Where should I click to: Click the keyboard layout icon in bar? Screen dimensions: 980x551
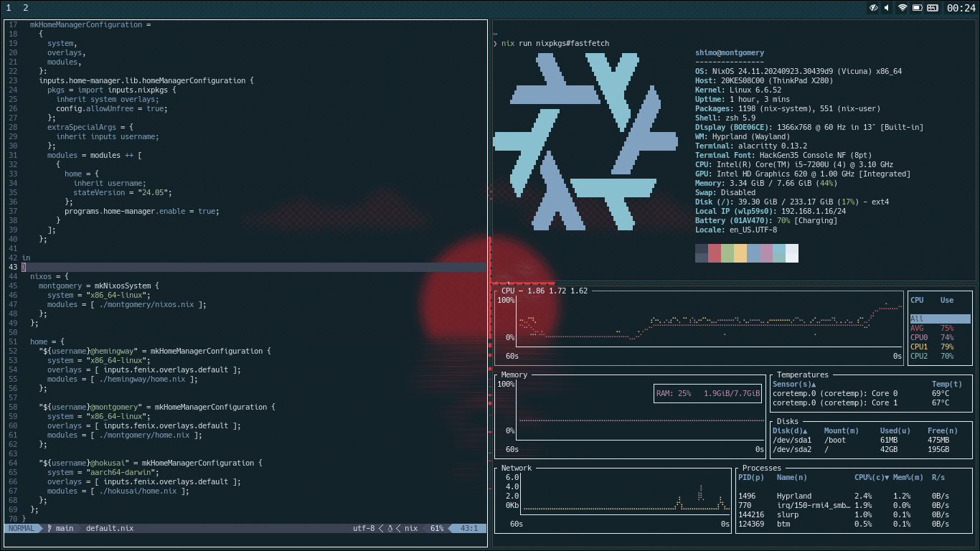(x=933, y=8)
